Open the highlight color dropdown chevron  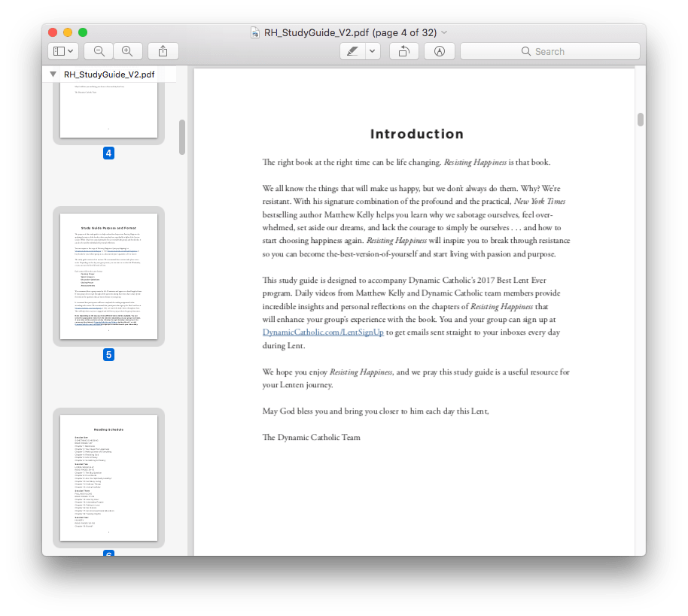(371, 50)
